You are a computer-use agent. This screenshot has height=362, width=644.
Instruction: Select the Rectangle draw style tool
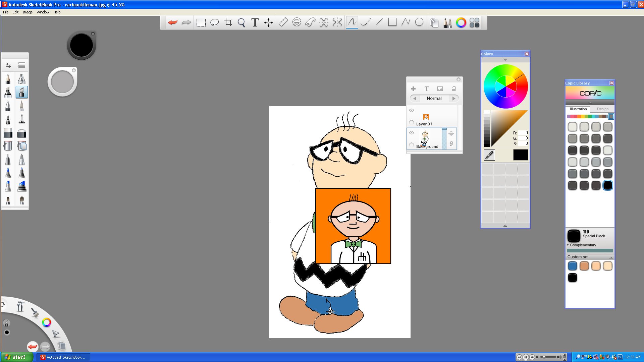392,22
